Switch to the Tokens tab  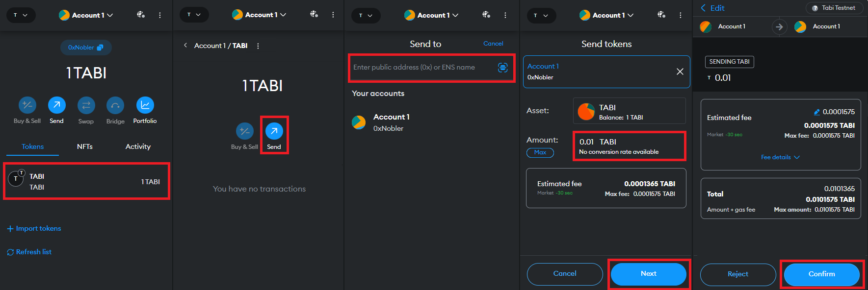tap(33, 146)
